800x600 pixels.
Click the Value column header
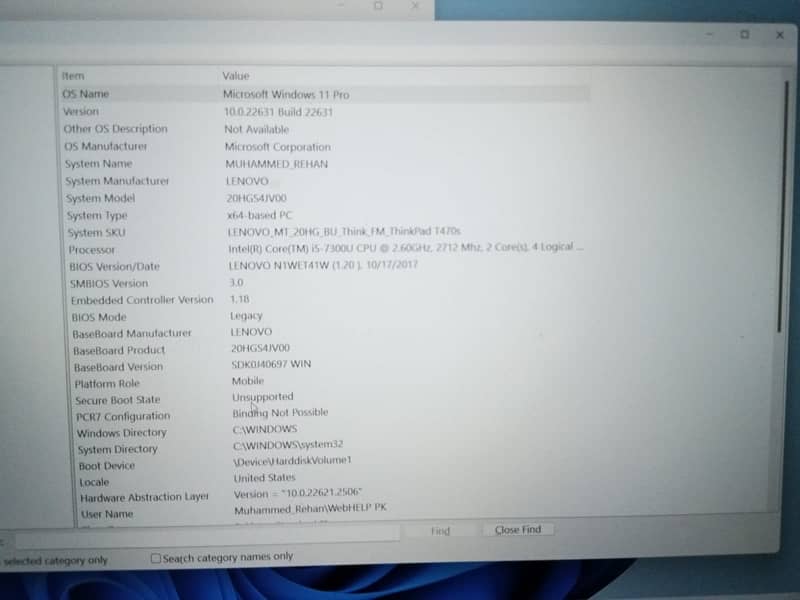(236, 76)
